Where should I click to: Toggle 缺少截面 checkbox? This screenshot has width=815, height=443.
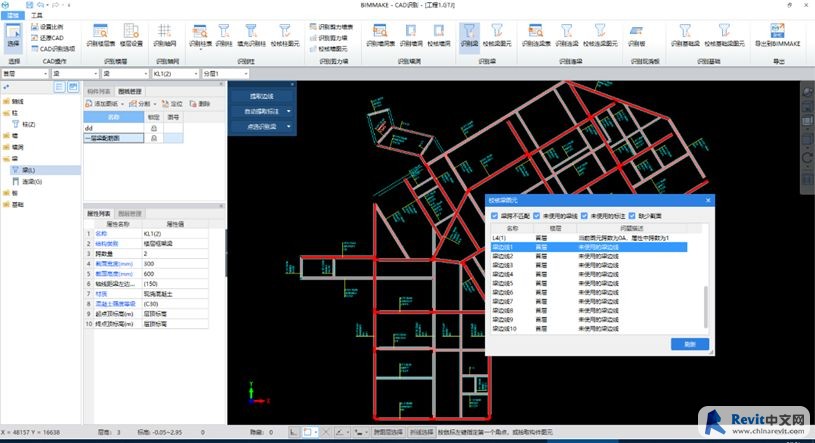[632, 215]
